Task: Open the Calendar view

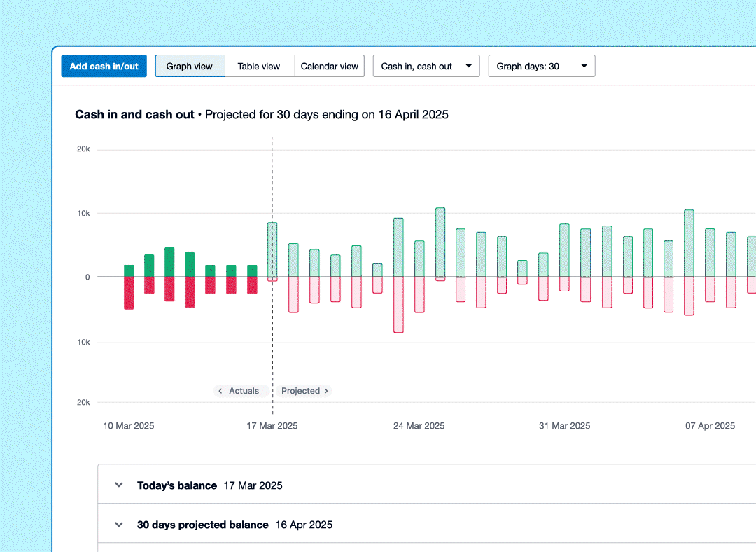Action: pos(329,67)
